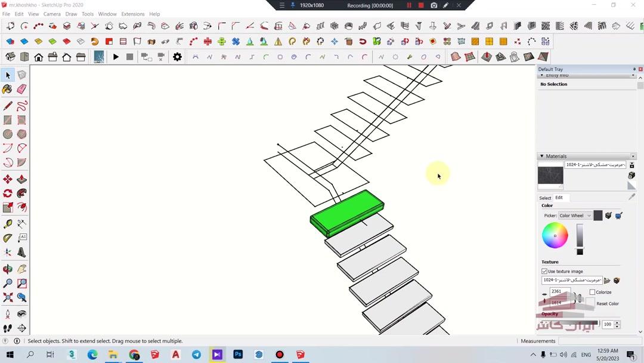The height and width of the screenshot is (363, 644).
Task: Activate the Move tool
Action: [7, 179]
